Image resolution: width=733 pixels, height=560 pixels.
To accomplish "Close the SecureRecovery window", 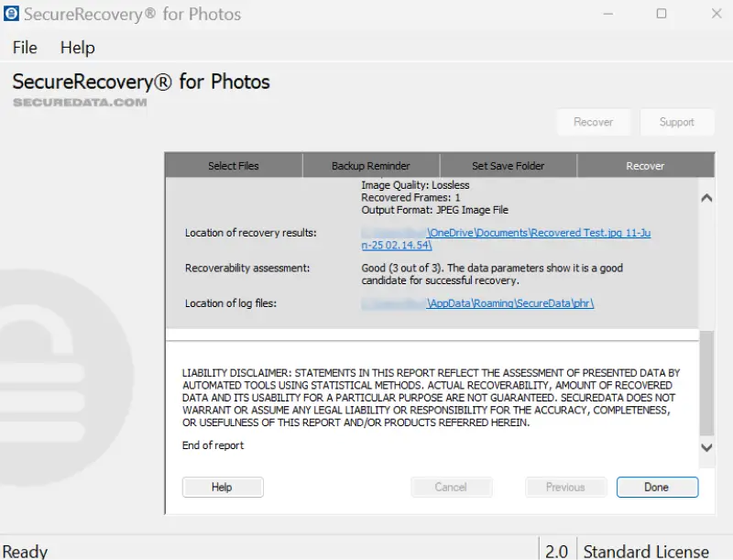I will [x=717, y=14].
